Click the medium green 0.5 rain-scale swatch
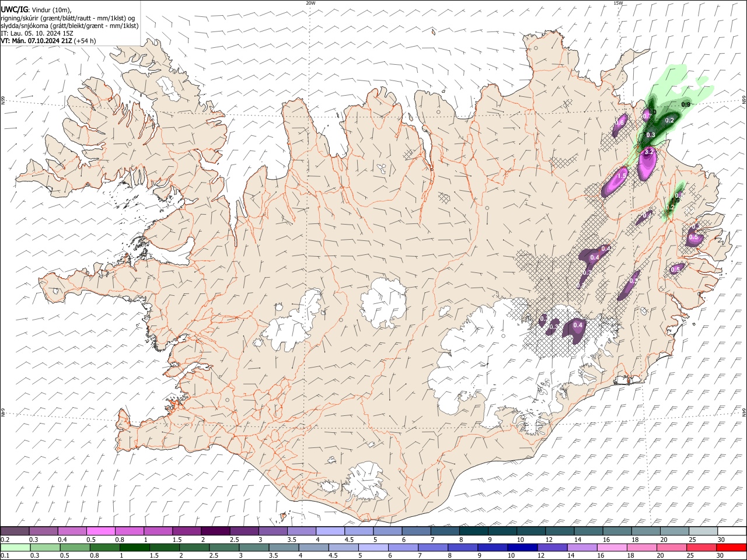Viewport: 747px width, 560px height. 75,548
